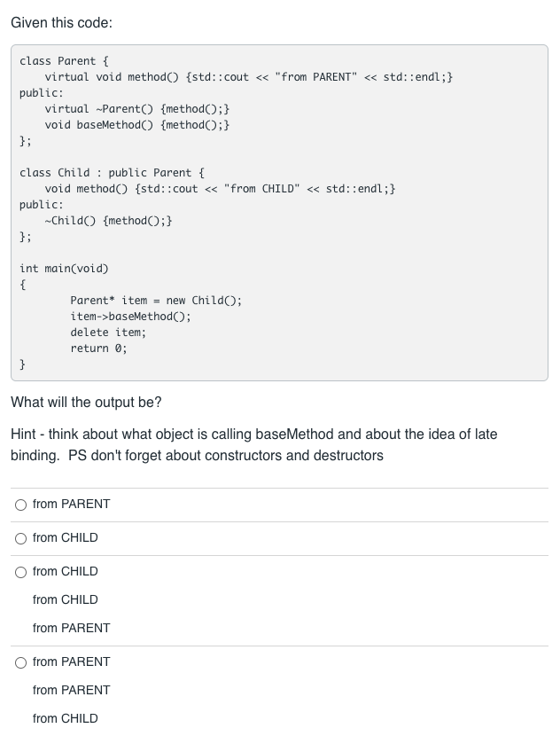Click the 'What will the output be?' question text

[86, 402]
